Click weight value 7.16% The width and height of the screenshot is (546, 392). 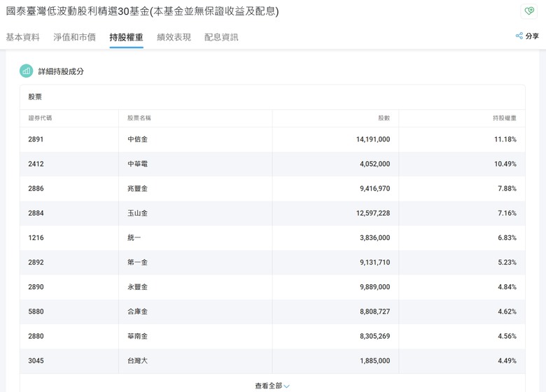pyautogui.click(x=507, y=213)
